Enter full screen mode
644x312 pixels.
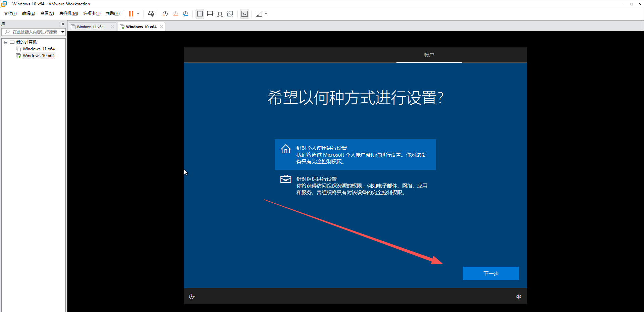coord(220,14)
